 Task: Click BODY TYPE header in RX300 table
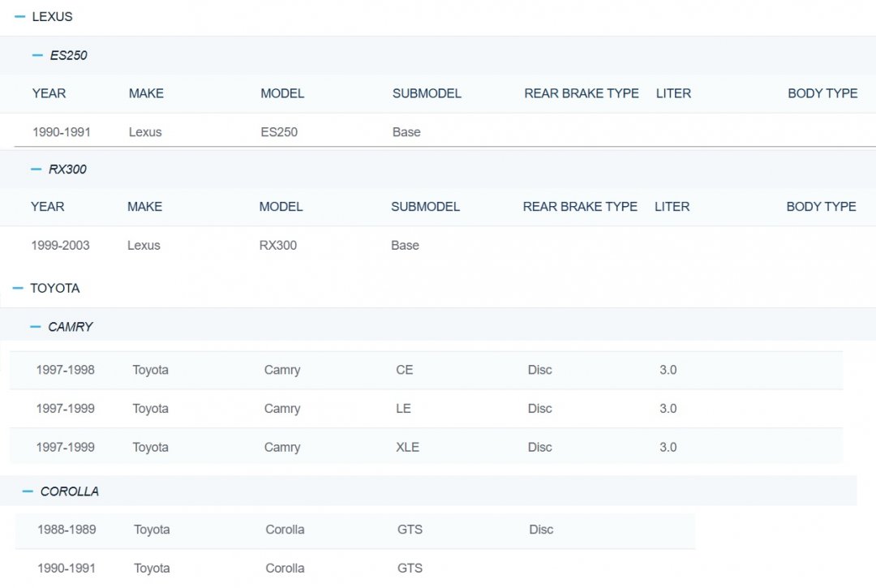tap(821, 207)
